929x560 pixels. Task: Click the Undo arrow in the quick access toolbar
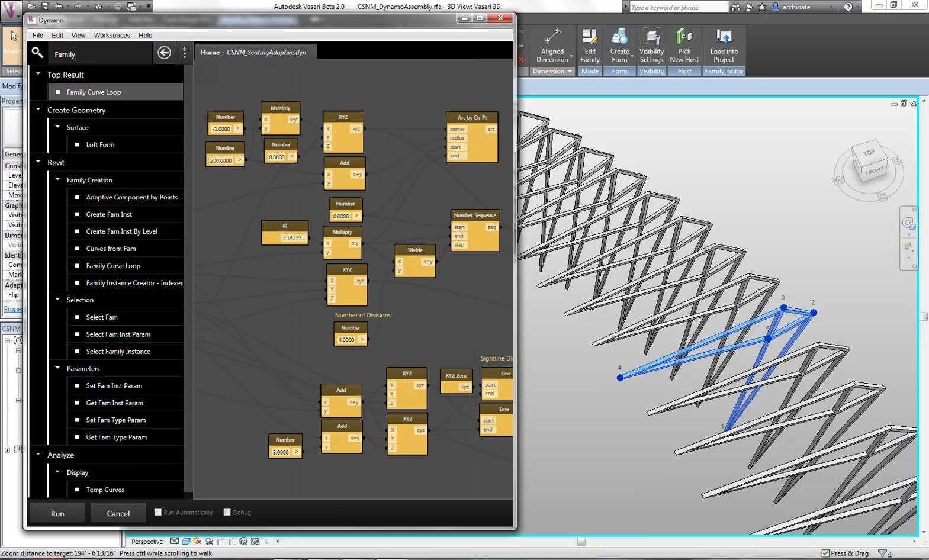[x=58, y=7]
